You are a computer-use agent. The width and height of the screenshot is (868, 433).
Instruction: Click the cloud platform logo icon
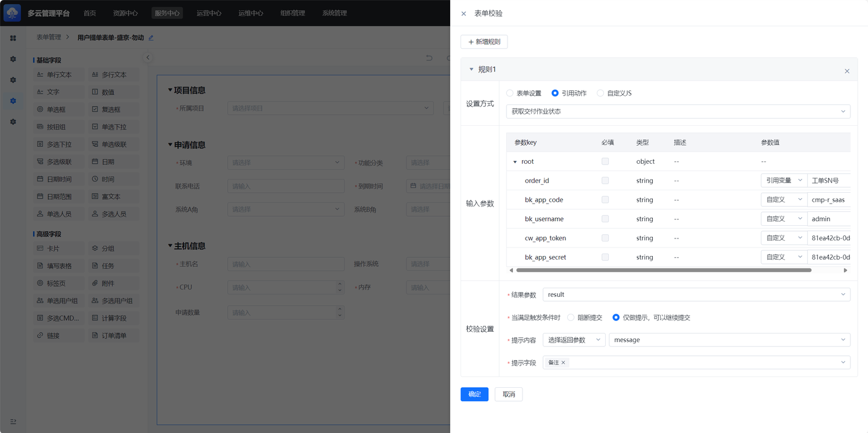pos(12,13)
